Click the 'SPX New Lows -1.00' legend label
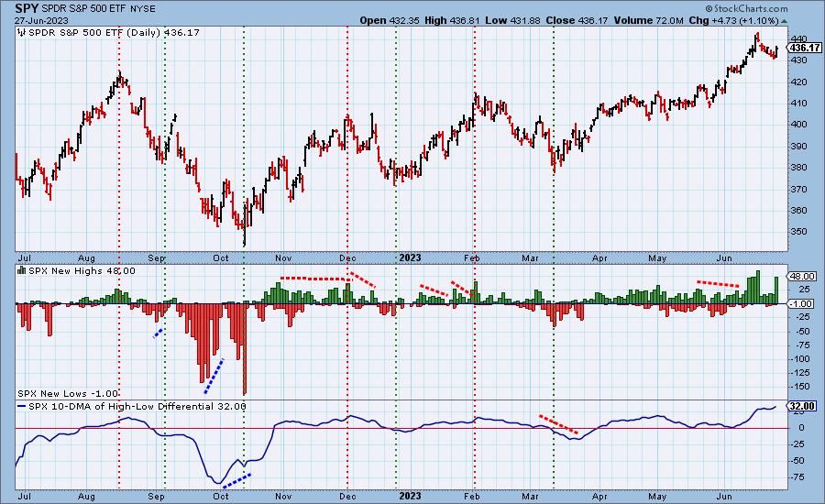The height and width of the screenshot is (504, 825). pyautogui.click(x=68, y=393)
